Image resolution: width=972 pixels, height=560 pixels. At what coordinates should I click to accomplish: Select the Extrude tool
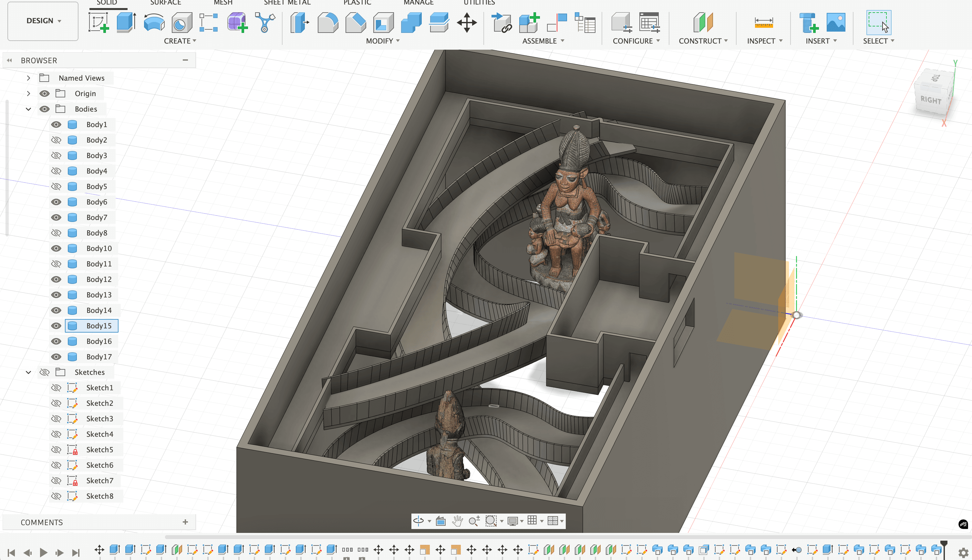coord(126,22)
